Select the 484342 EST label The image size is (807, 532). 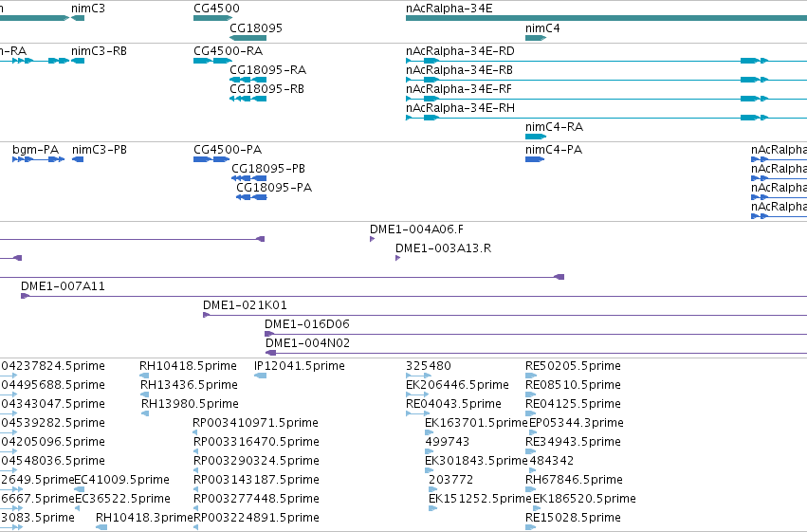coord(551,462)
